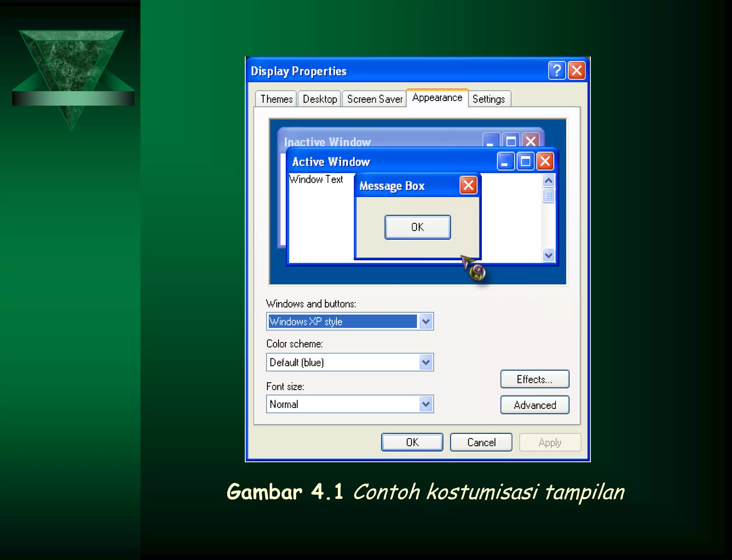Open the Desktop tab
Viewport: 732px width, 560px height.
(x=320, y=99)
